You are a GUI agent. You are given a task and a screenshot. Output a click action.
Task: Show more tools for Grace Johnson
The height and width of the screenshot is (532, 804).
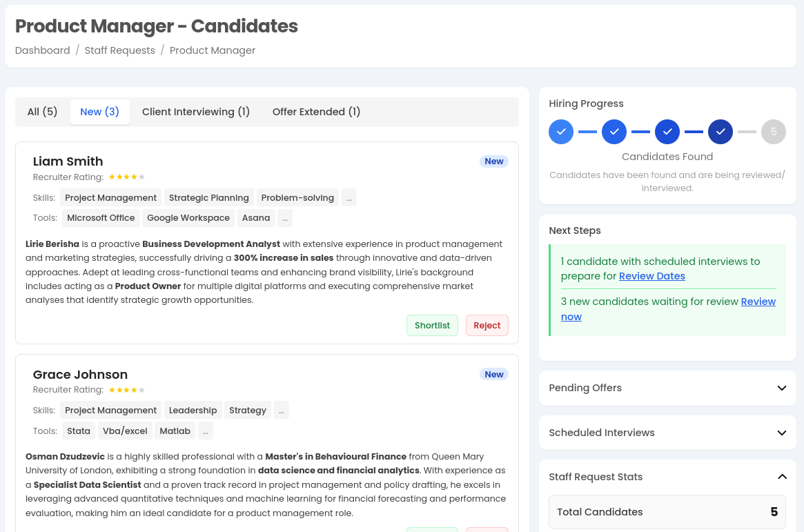[x=206, y=431]
